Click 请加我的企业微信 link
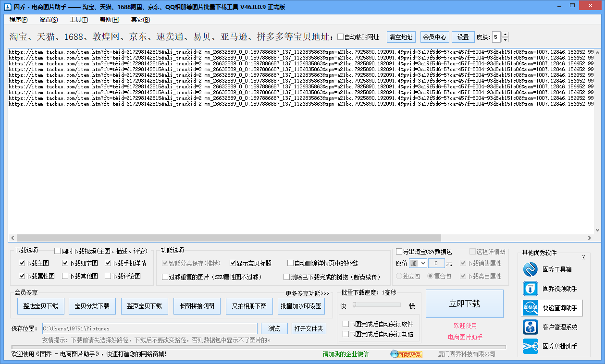 (346, 354)
